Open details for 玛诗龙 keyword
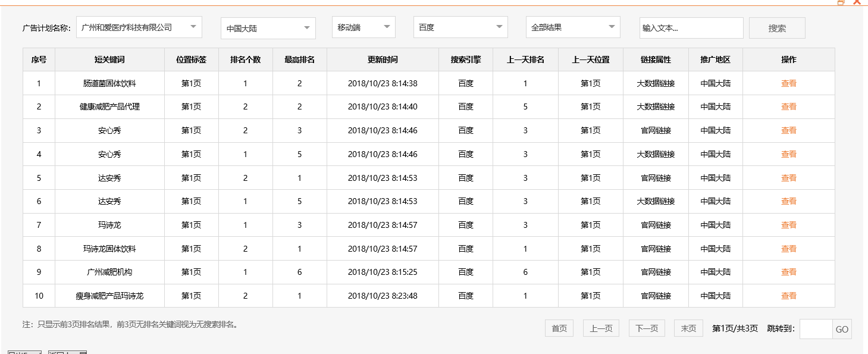This screenshot has height=354, width=868. tap(788, 225)
